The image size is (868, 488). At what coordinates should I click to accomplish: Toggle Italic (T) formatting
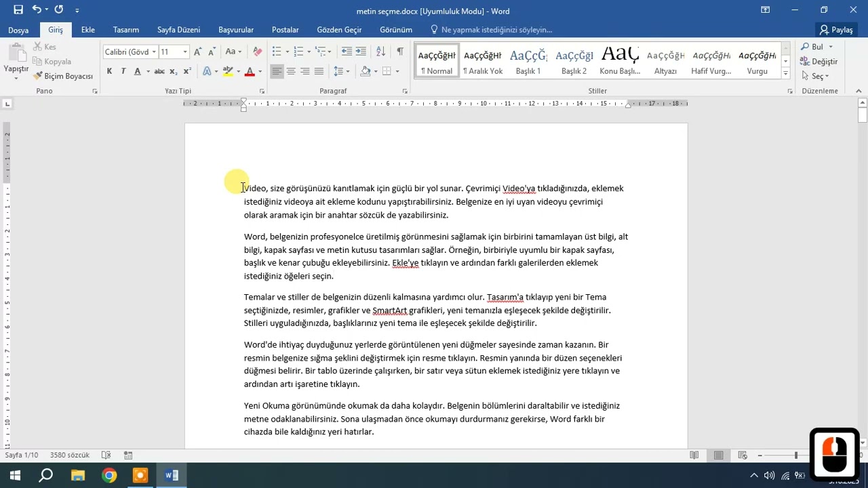click(x=123, y=71)
